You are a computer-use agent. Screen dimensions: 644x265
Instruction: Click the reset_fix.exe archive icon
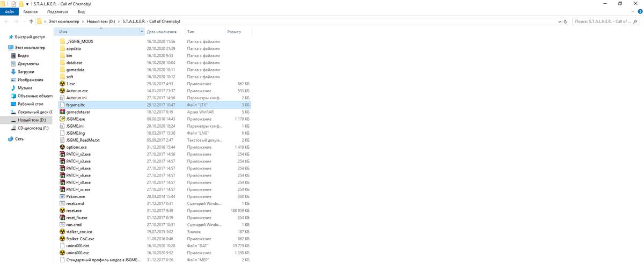[x=62, y=218]
